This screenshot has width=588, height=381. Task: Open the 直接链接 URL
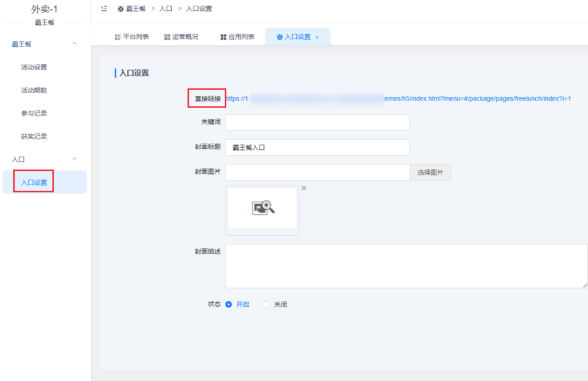point(402,98)
